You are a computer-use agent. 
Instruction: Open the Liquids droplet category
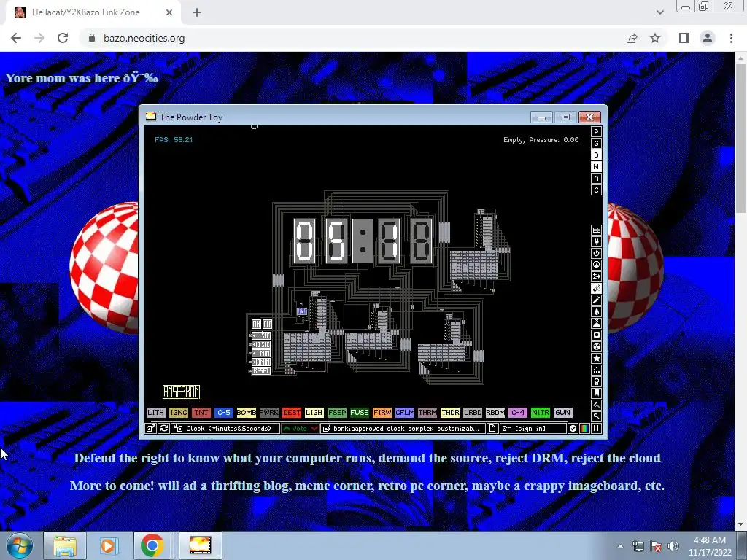tap(596, 312)
